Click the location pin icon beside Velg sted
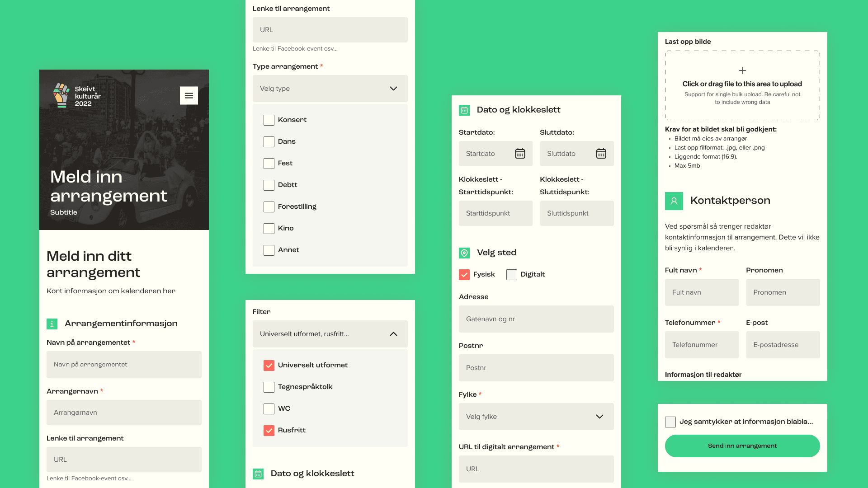Image resolution: width=868 pixels, height=488 pixels. (464, 253)
